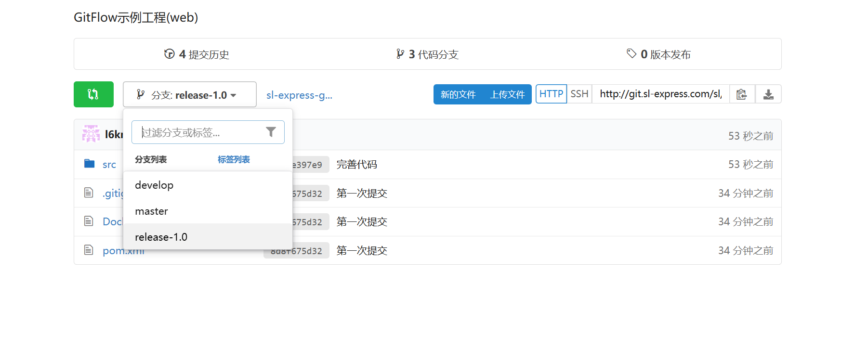868x362 pixels.
Task: Select the master branch
Action: click(x=208, y=211)
